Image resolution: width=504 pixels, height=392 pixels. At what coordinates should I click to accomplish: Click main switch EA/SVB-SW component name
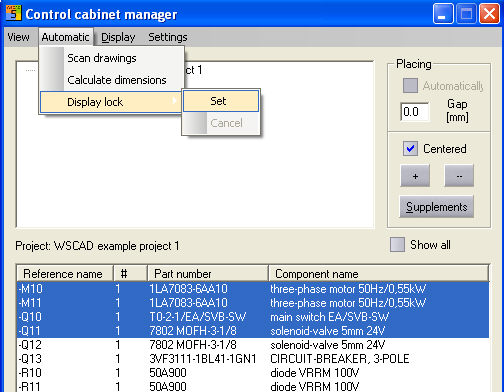point(329,317)
